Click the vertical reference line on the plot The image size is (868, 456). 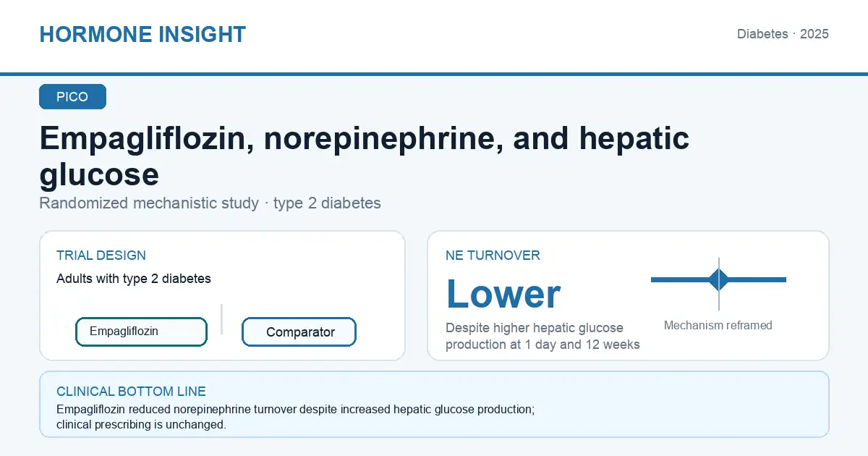click(x=719, y=284)
